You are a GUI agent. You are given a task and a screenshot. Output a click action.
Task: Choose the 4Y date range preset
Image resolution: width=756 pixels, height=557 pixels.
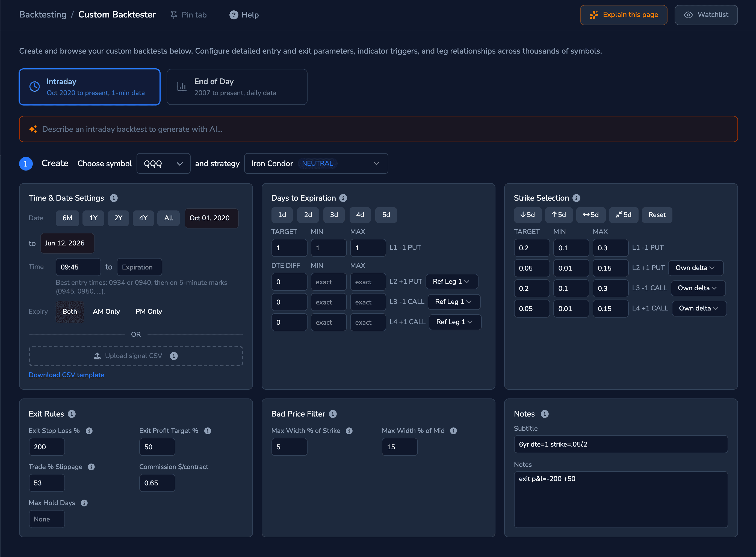pyautogui.click(x=143, y=218)
